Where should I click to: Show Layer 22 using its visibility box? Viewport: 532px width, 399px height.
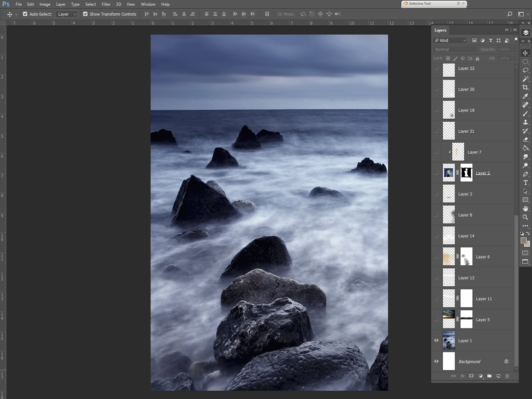[x=436, y=68]
